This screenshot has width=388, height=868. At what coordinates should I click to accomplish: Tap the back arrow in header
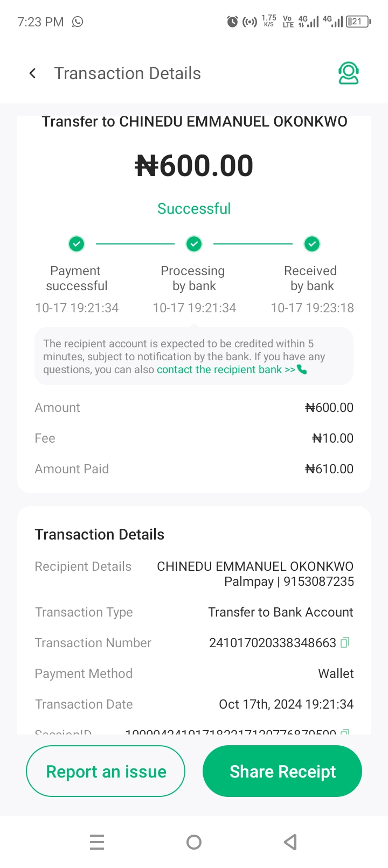pyautogui.click(x=33, y=73)
